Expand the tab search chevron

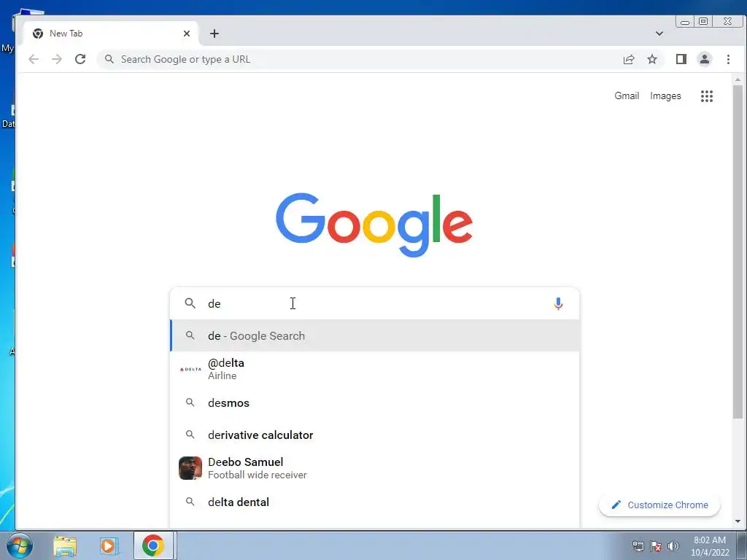point(659,34)
